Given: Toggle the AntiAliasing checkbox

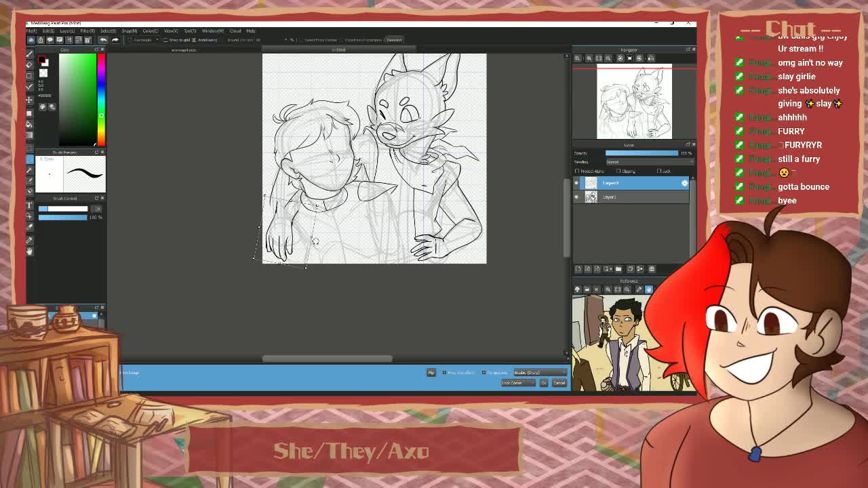Looking at the screenshot, I should click(x=194, y=40).
